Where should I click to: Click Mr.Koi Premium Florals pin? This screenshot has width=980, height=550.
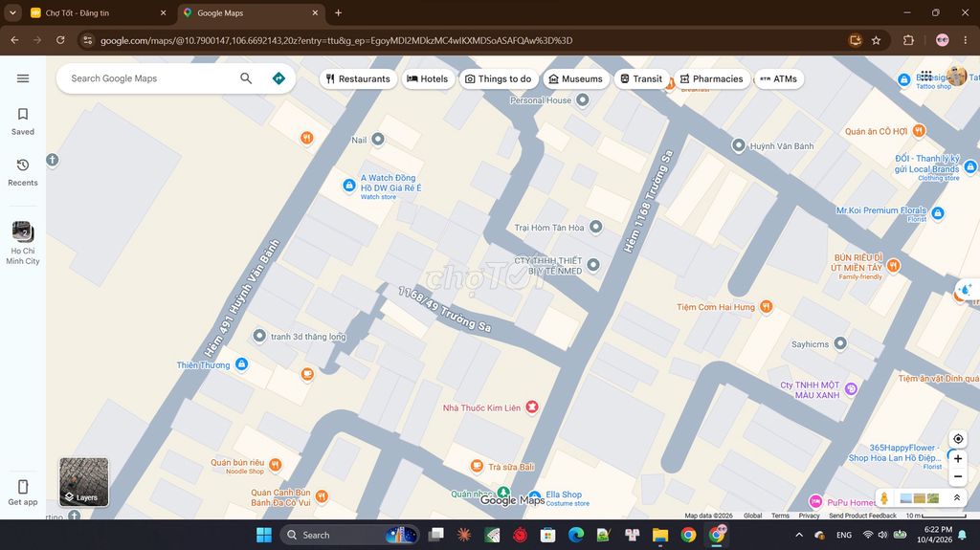coord(938,213)
